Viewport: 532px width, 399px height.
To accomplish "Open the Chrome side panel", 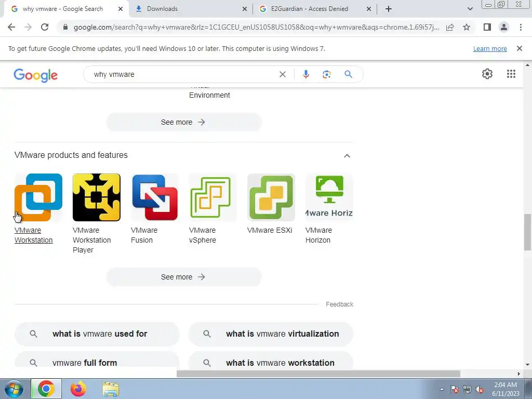I will tap(487, 27).
